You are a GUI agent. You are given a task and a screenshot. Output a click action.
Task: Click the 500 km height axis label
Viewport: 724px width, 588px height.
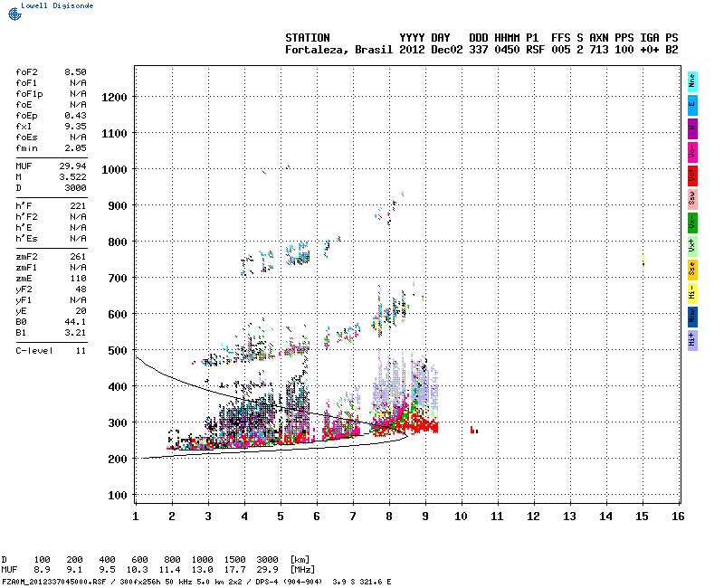tap(117, 351)
